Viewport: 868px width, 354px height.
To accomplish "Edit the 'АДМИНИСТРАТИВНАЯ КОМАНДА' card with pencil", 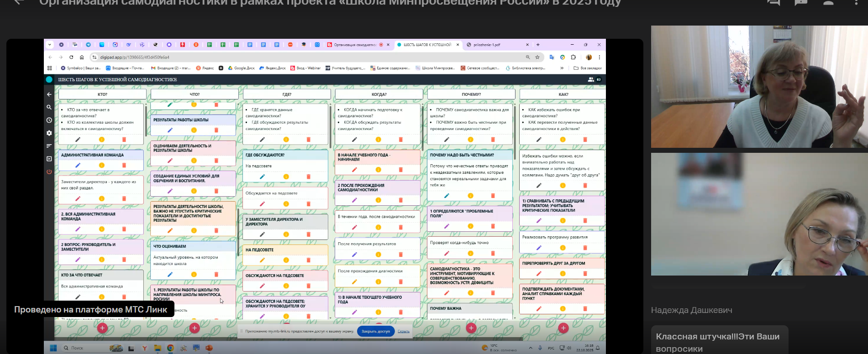I will 78,165.
